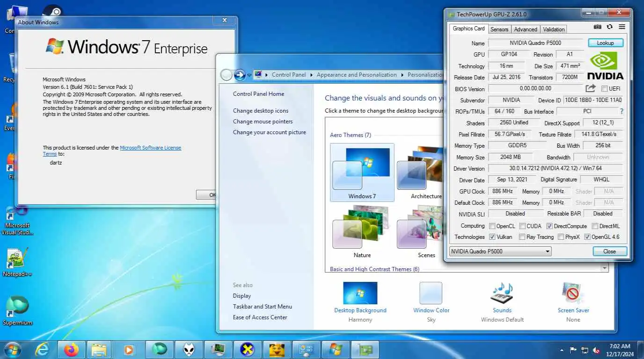Open Firefox from the taskbar

[72, 350]
